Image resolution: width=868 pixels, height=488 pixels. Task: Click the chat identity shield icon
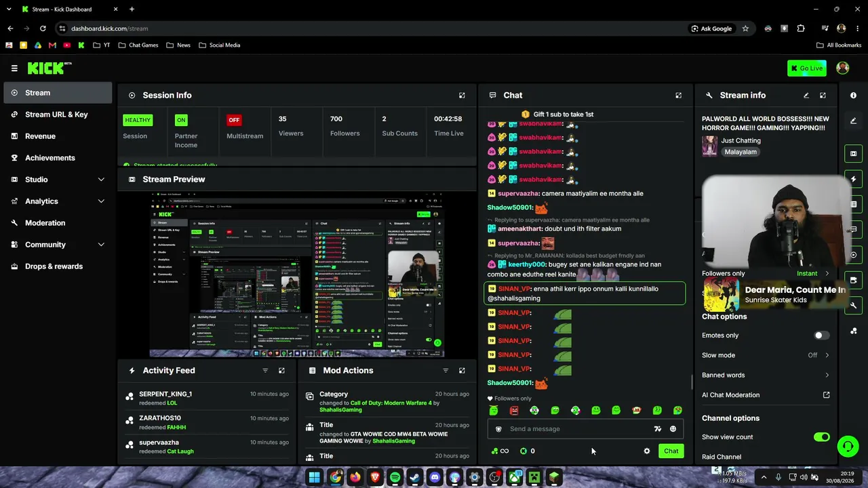pos(498,429)
